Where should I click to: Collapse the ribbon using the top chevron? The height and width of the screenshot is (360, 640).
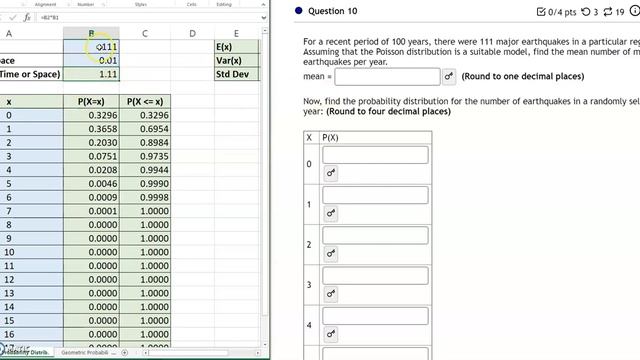tap(263, 4)
